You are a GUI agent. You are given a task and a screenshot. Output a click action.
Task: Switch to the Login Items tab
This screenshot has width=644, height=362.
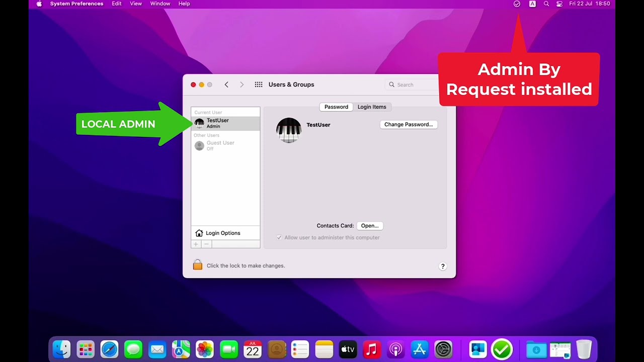(372, 107)
